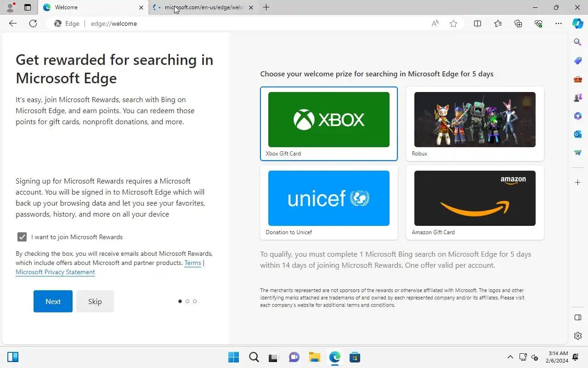
Task: Open the Terms link
Action: pos(193,263)
